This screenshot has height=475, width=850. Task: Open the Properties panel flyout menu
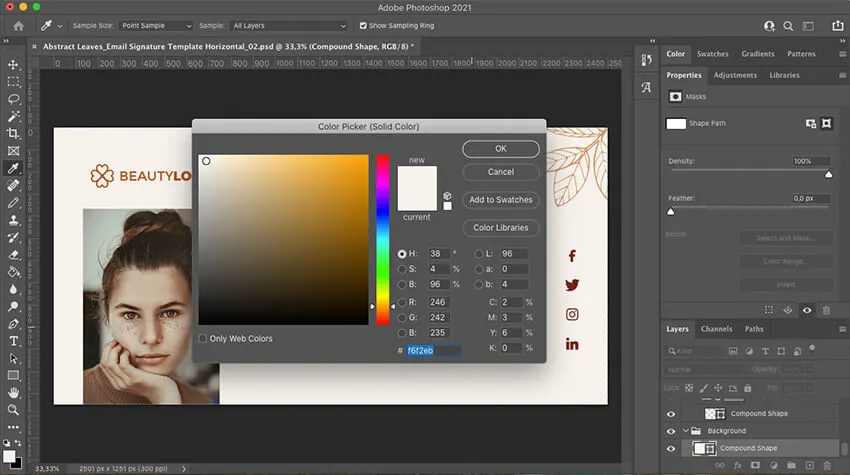pyautogui.click(x=842, y=75)
